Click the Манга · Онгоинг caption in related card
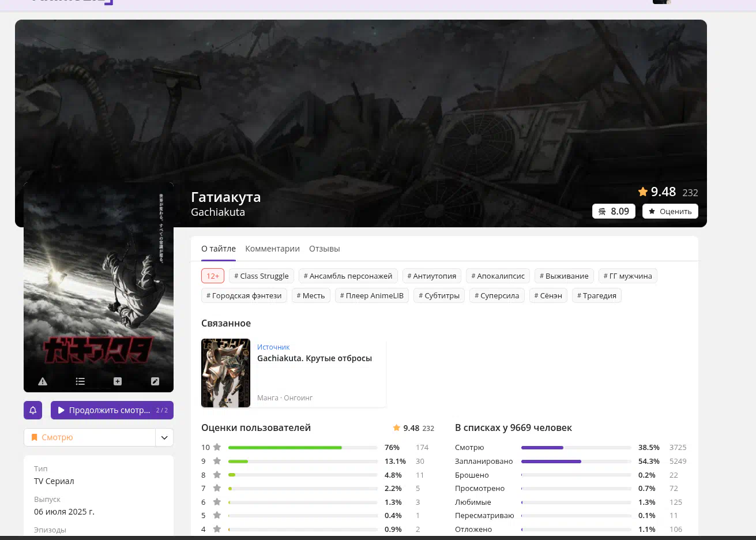This screenshot has height=540, width=756. 285,398
